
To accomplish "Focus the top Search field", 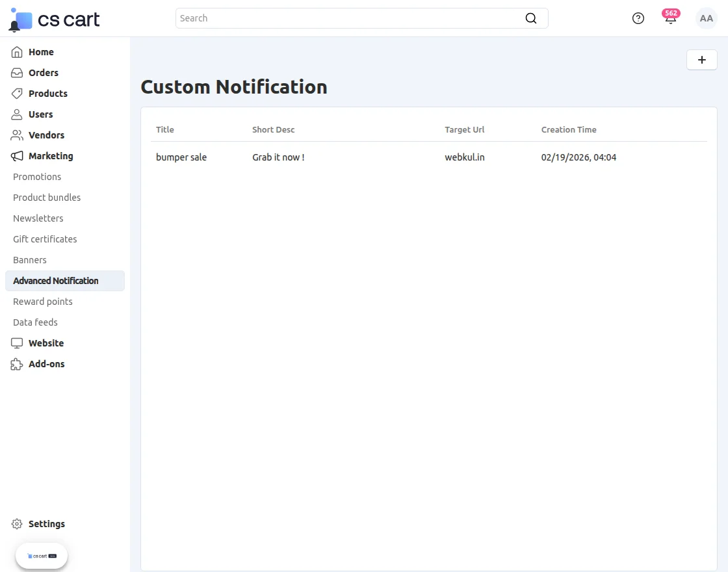I will tap(351, 18).
